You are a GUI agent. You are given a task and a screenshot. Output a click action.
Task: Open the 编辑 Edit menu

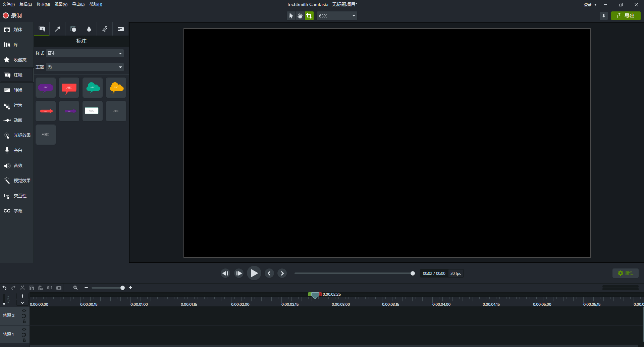[x=26, y=4]
